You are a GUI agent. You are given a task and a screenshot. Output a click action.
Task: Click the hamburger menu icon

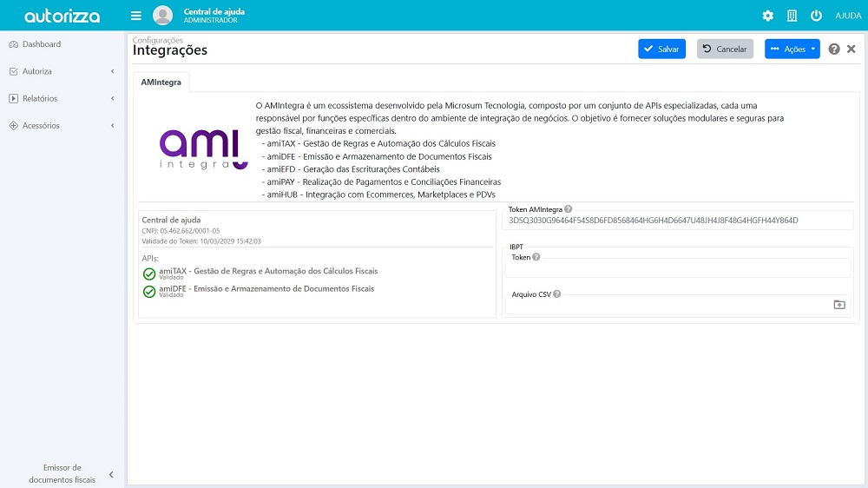tap(135, 16)
